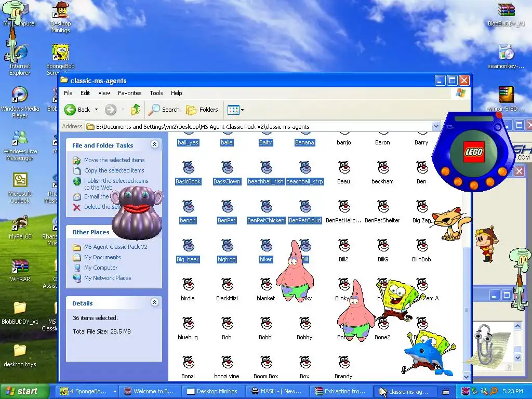Select the beckham agent file icon
This screenshot has width=532, height=399.
coord(383,168)
